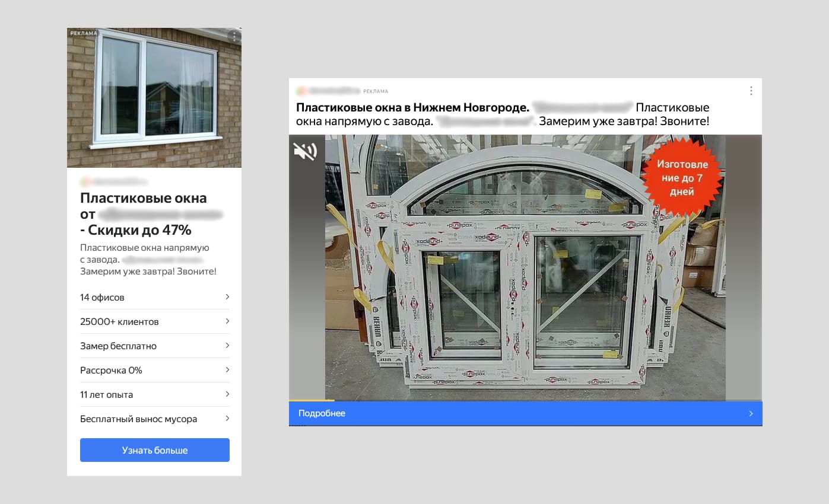This screenshot has height=504, width=829.
Task: Expand the '25000+ клиентов' row chevron
Action: [x=227, y=321]
